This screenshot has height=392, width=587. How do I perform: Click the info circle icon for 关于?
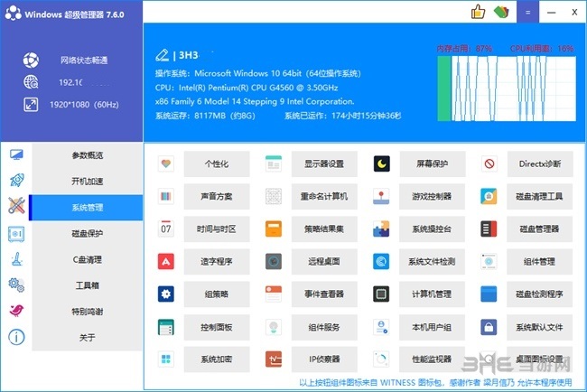16,337
